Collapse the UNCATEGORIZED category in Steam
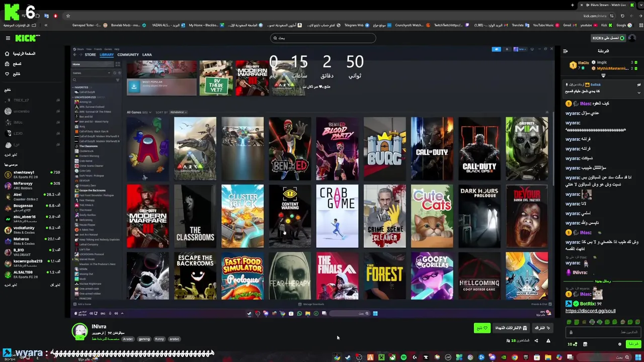 73,97
